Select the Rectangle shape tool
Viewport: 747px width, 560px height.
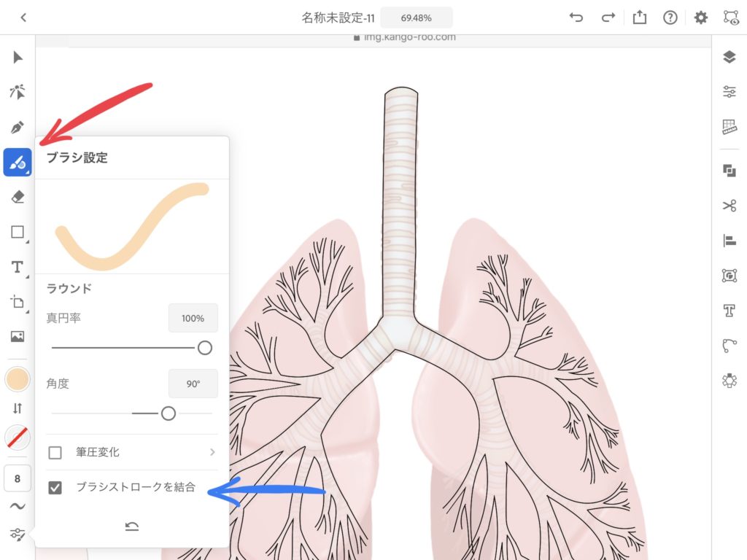[x=18, y=232]
